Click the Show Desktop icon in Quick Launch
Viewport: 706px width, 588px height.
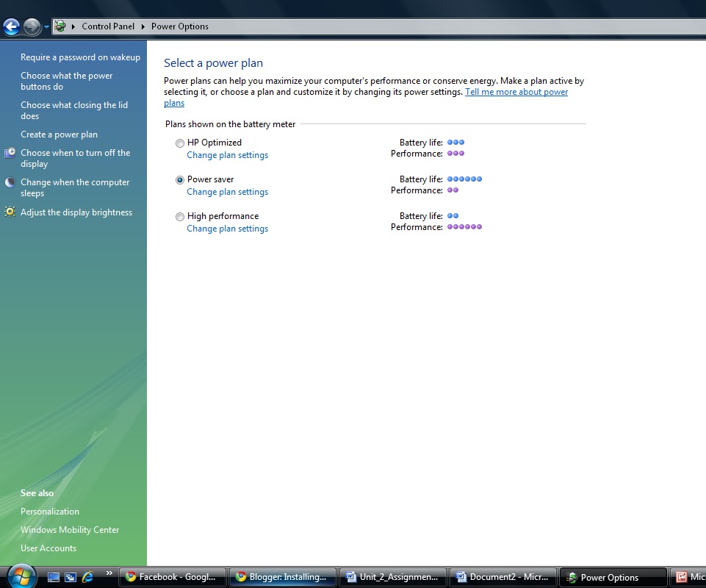click(x=53, y=577)
